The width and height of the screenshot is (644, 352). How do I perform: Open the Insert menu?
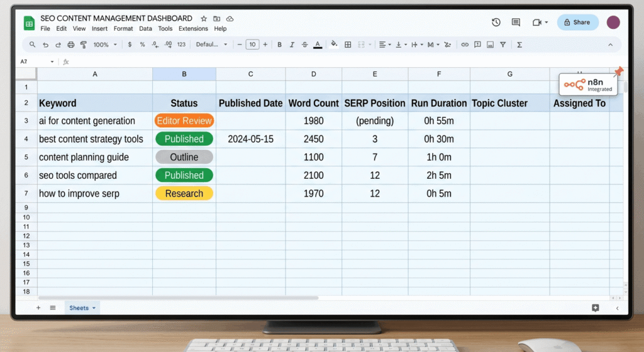tap(99, 29)
